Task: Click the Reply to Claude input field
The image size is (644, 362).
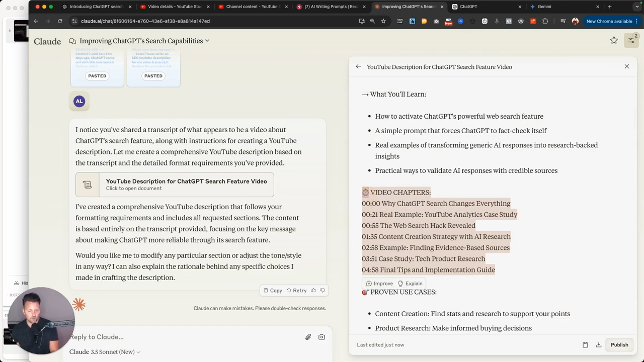Action: click(x=181, y=337)
